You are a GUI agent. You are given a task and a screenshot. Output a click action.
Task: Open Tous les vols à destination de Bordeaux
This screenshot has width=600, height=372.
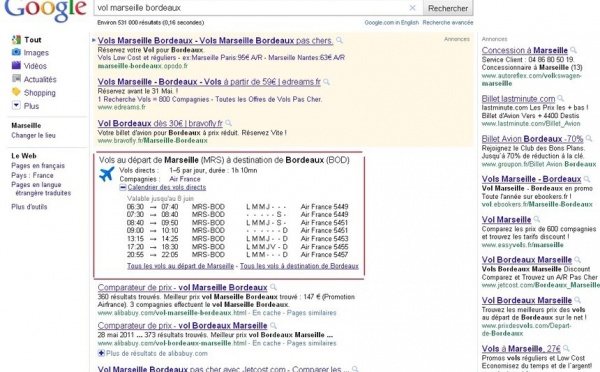[299, 266]
